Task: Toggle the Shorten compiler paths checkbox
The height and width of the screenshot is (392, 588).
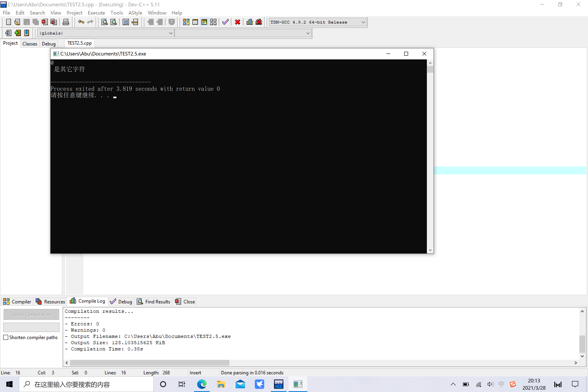Action: coord(6,337)
